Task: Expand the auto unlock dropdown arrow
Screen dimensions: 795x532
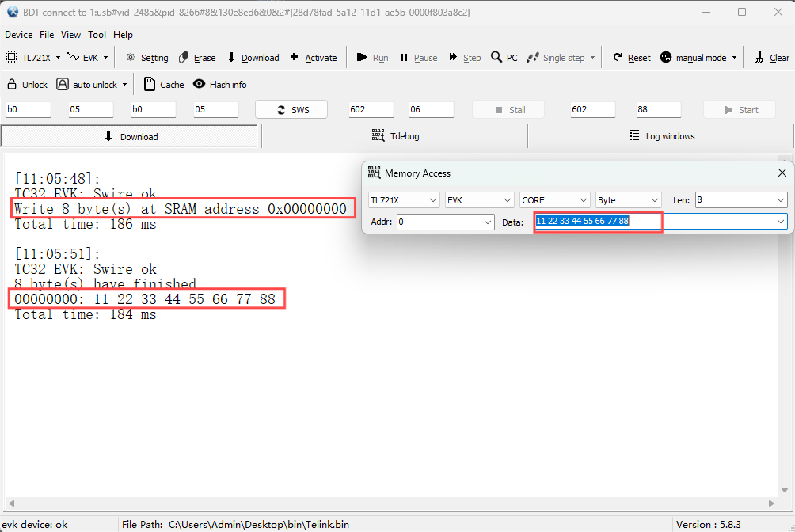Action: click(x=125, y=84)
